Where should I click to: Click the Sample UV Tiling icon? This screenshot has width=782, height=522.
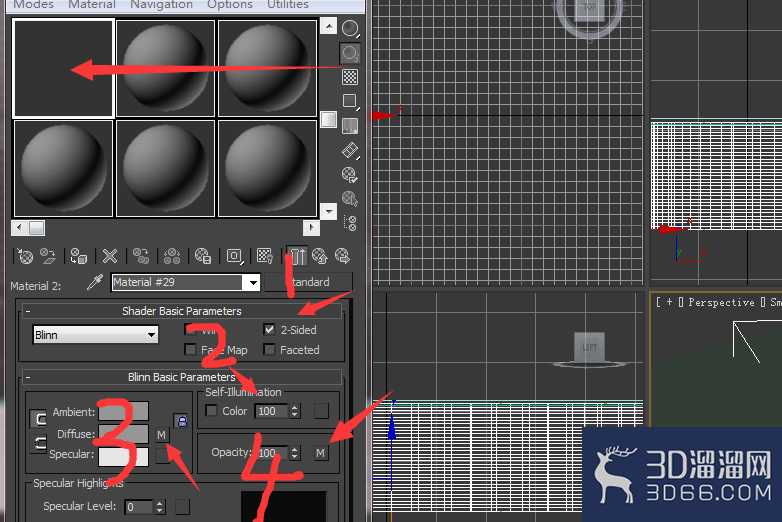coord(350,101)
